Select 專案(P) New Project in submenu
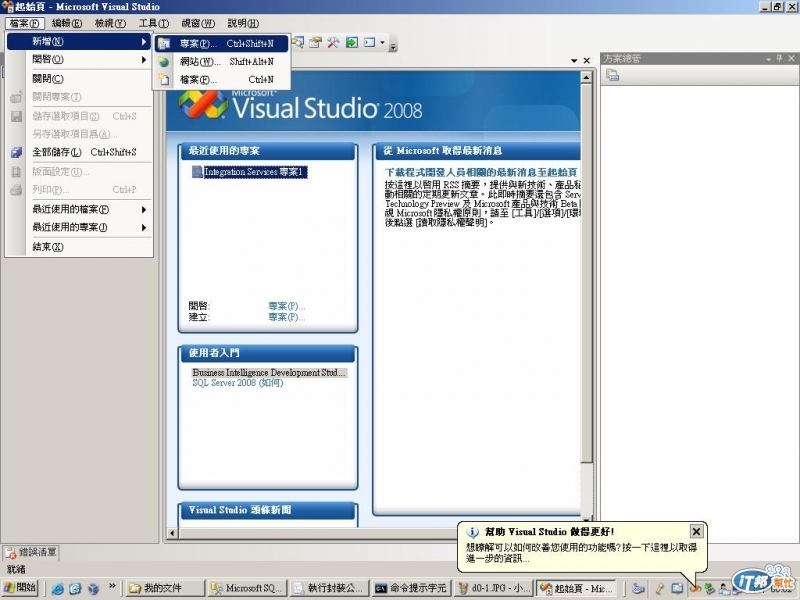This screenshot has height=600, width=800. [x=222, y=44]
